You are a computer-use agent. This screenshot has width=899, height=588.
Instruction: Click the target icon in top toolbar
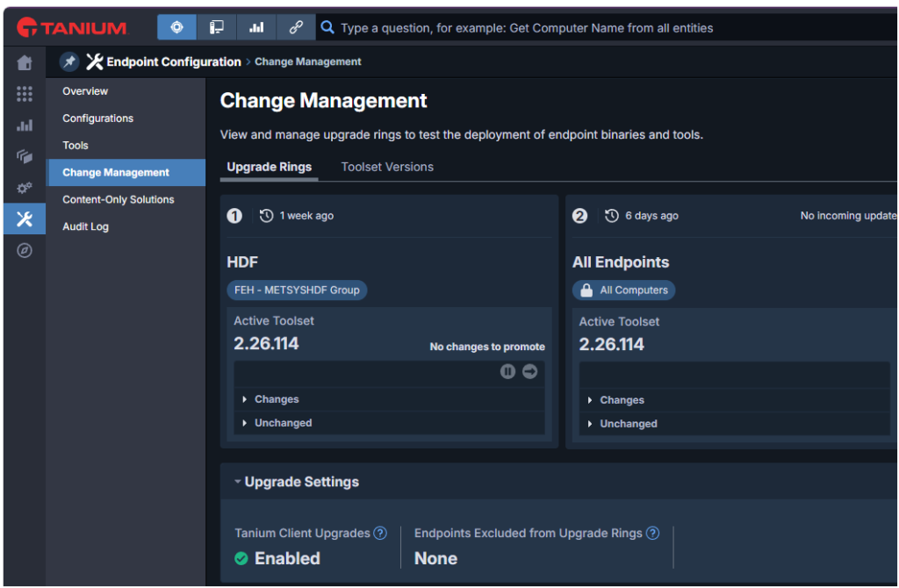coord(176,27)
